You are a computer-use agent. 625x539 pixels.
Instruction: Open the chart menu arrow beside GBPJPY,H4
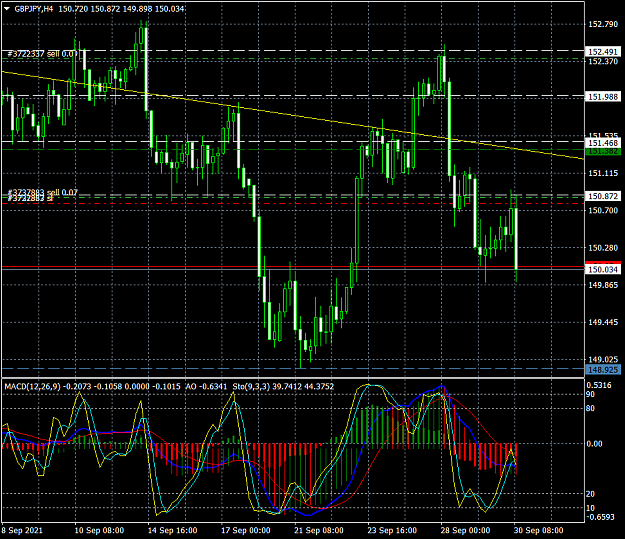[x=7, y=9]
